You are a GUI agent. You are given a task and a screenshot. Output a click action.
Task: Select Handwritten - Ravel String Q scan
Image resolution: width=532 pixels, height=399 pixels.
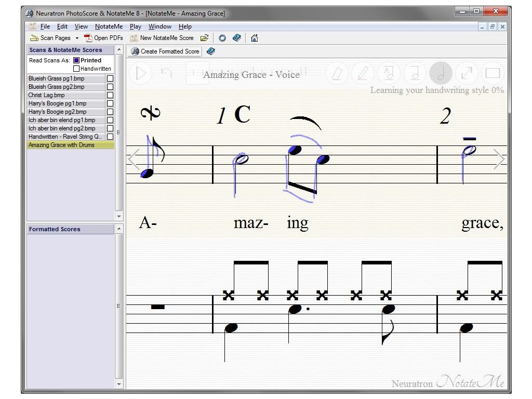pos(66,137)
